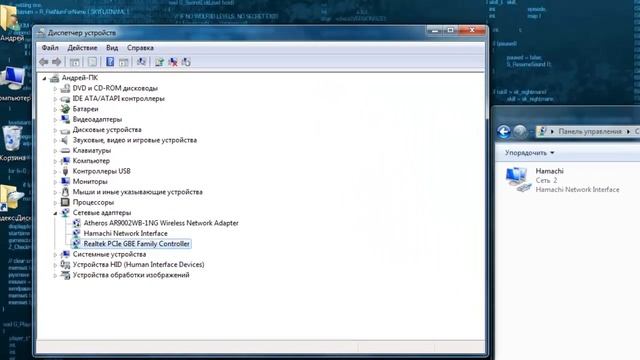640x360 pixels.
Task: Click the Forward arrow in Device Manager toolbar
Action: [x=57, y=62]
